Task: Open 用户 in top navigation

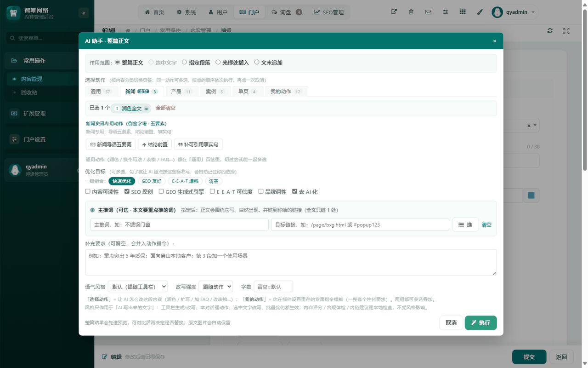Action: coord(218,12)
